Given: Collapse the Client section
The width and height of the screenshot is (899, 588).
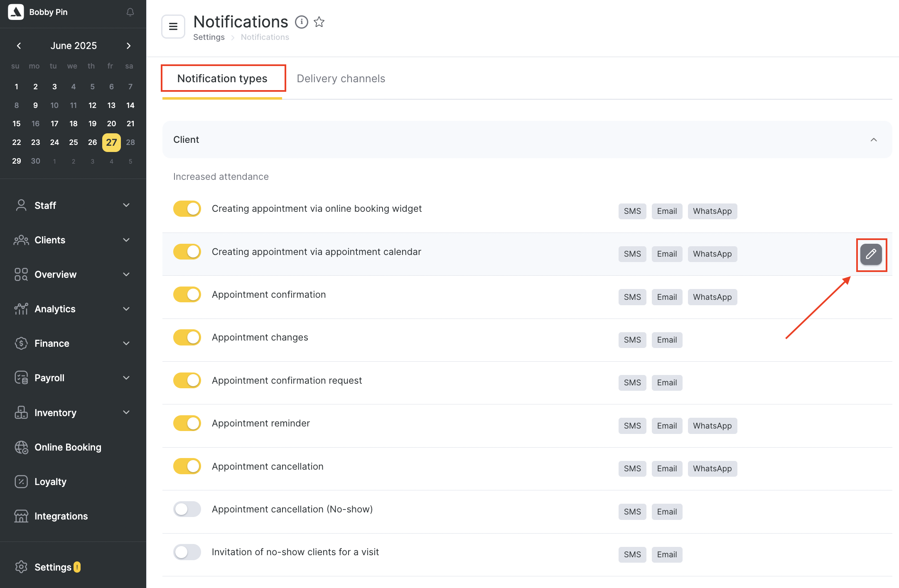Looking at the screenshot, I should [x=874, y=140].
